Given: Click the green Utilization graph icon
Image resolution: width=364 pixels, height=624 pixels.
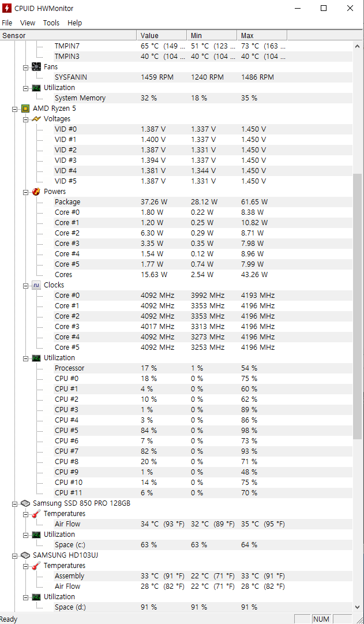Looking at the screenshot, I should (x=37, y=87).
